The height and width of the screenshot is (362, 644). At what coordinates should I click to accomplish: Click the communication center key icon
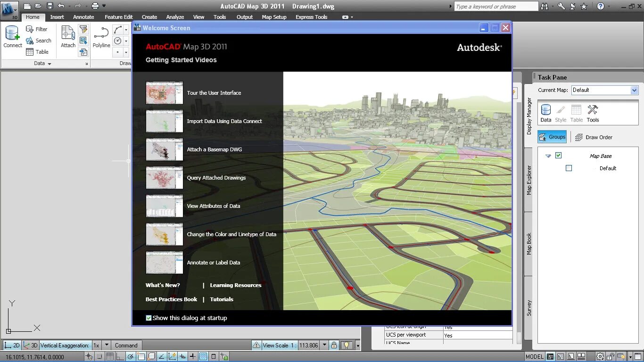[x=561, y=6]
